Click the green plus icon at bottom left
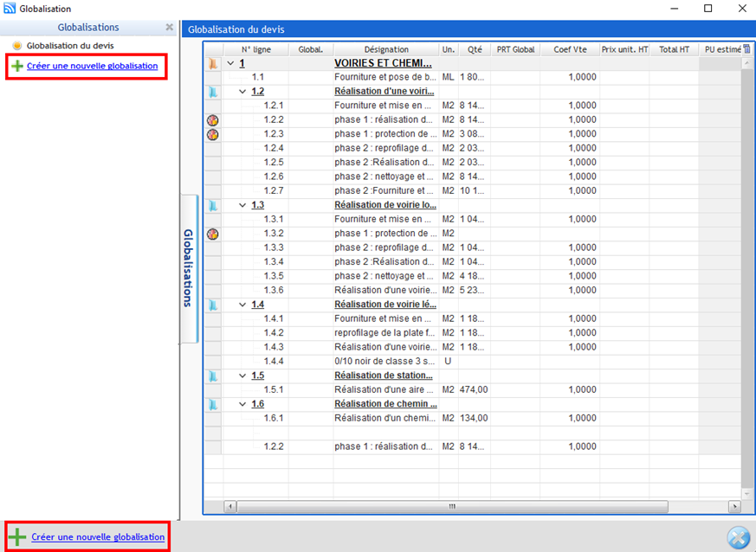This screenshot has height=552, width=756. click(x=17, y=537)
